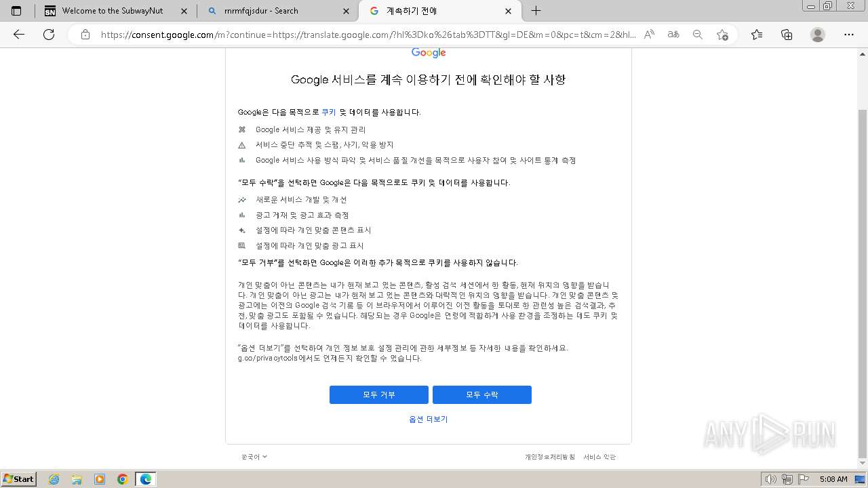Open the Action Center flag icon in the tray
The image size is (868, 488).
[x=804, y=479]
